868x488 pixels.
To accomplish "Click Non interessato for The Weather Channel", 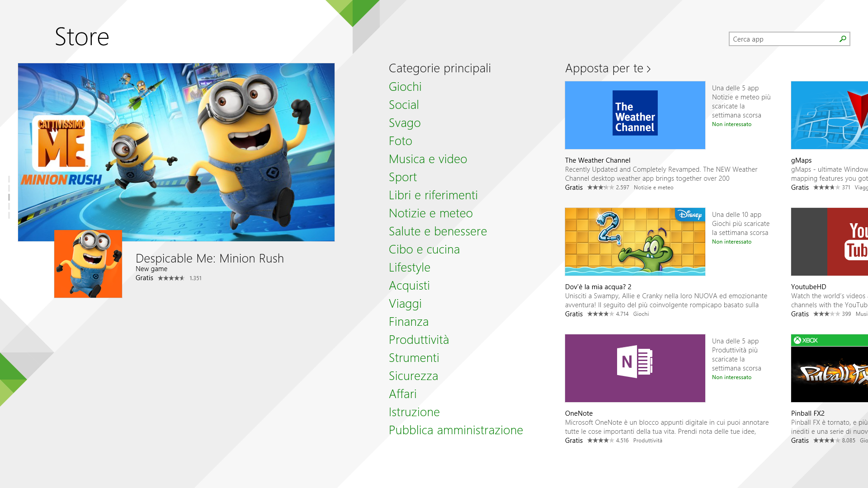I will click(731, 124).
